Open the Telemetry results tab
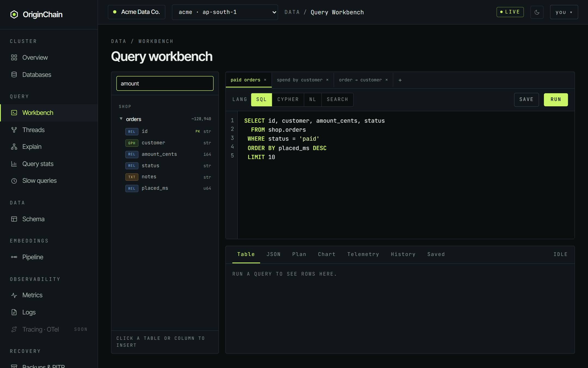Image resolution: width=588 pixels, height=368 pixels. click(363, 254)
